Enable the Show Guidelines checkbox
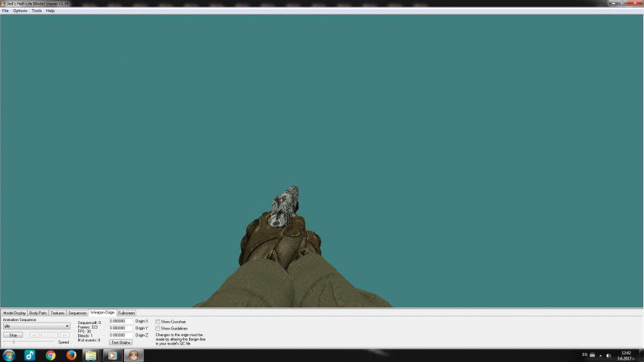 [x=158, y=329]
